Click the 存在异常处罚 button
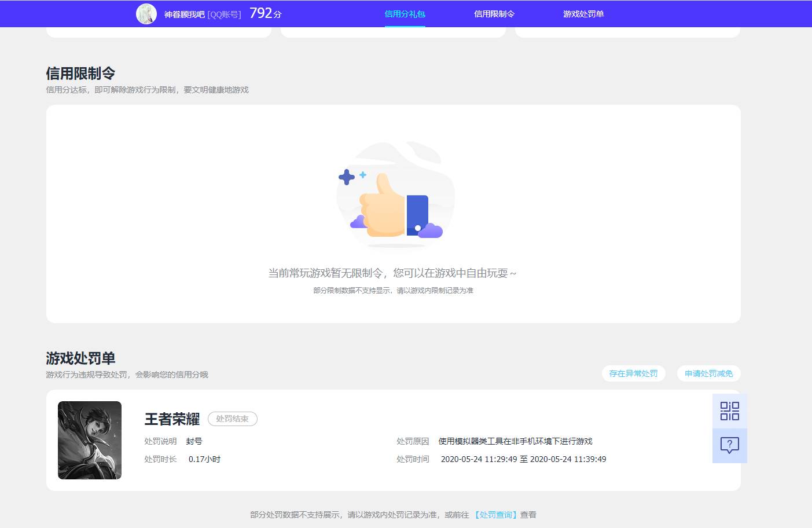Viewport: 812px width, 528px height. pyautogui.click(x=633, y=373)
